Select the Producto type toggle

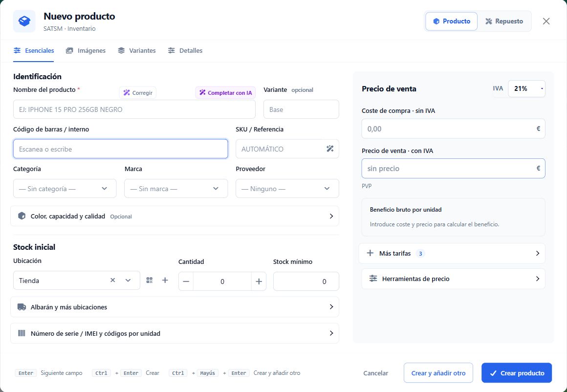click(451, 22)
